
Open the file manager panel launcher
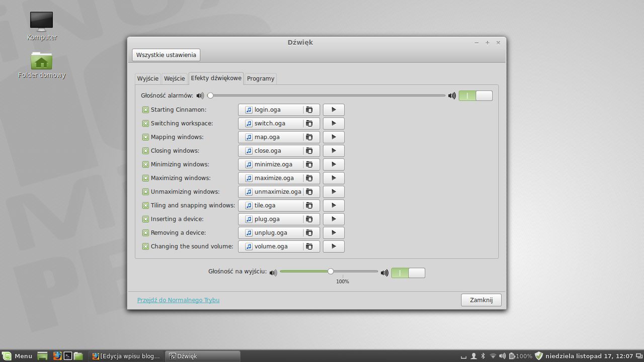coord(78,356)
